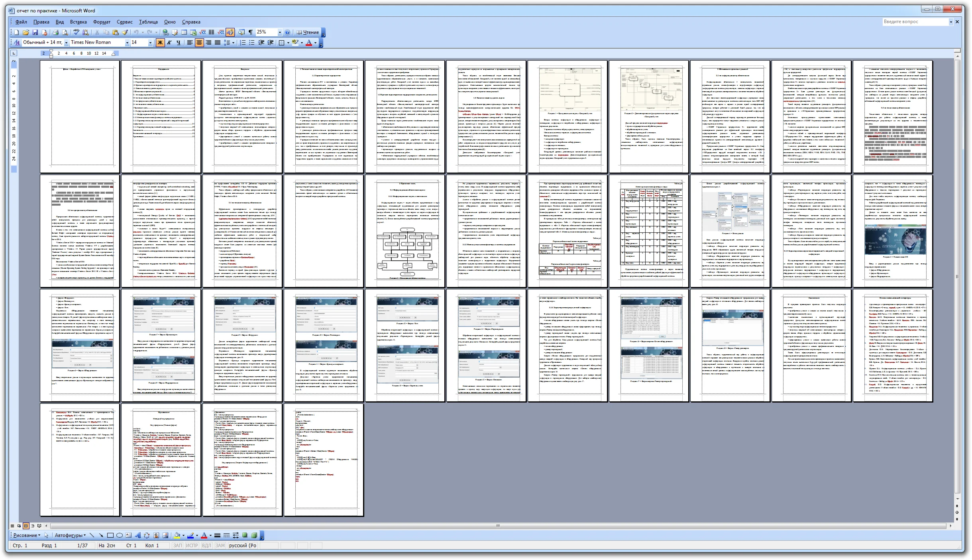Click the Чтение reading mode button
The height and width of the screenshot is (560, 972).
click(308, 32)
